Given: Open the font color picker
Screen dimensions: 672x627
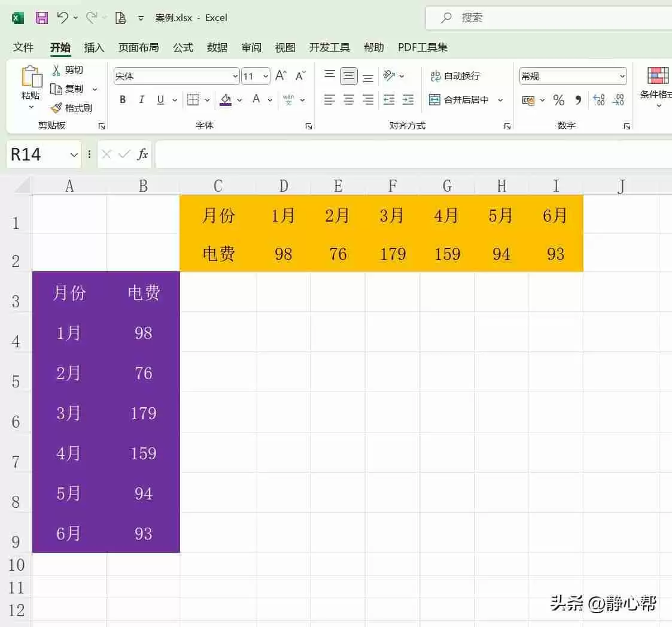Looking at the screenshot, I should [256, 99].
